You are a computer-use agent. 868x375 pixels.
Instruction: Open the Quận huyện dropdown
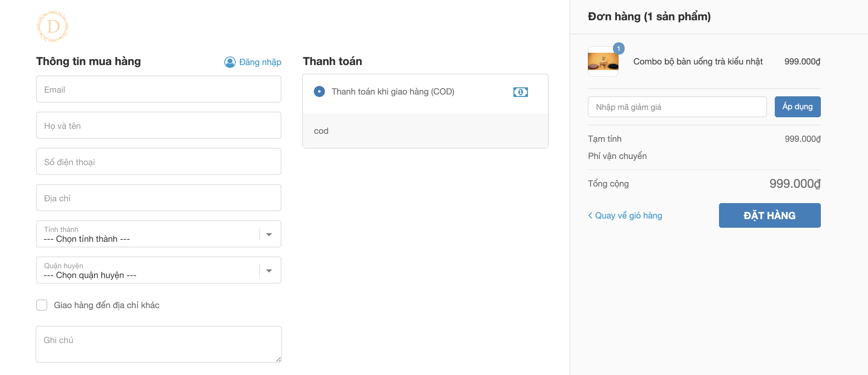[x=148, y=270]
